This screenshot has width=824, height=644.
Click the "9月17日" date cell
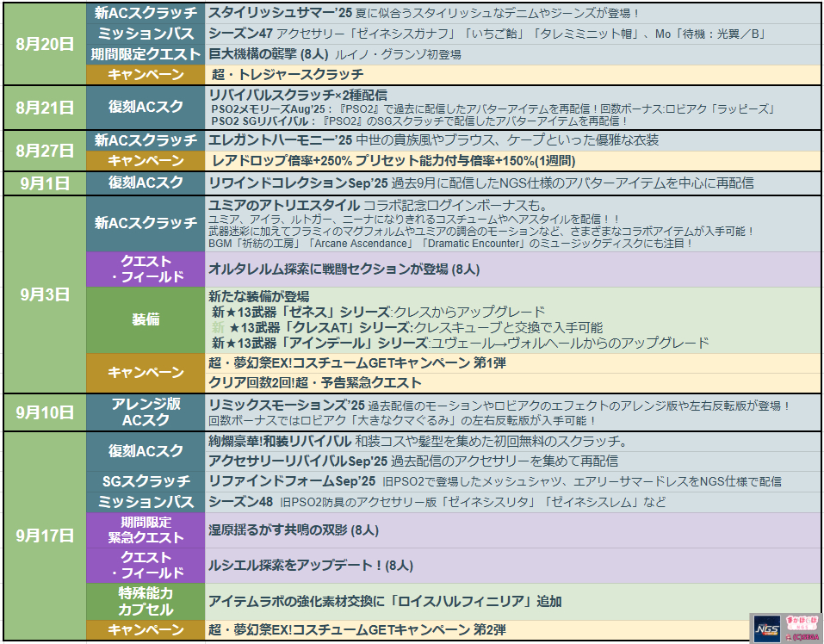click(x=45, y=536)
